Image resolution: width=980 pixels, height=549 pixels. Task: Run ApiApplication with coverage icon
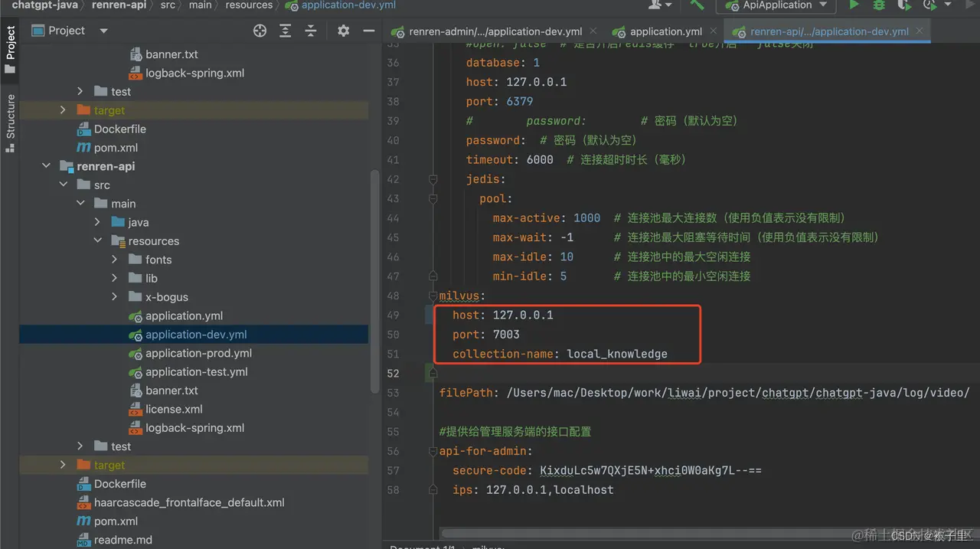coord(904,5)
